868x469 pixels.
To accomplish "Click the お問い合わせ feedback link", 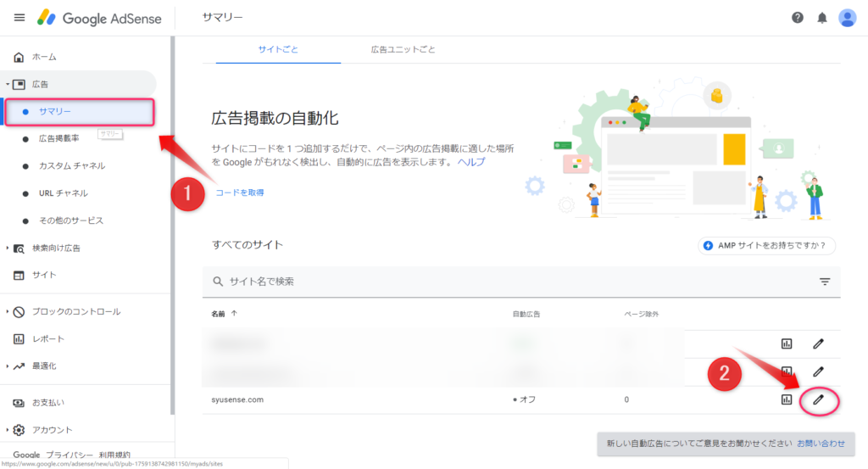I will (x=821, y=444).
